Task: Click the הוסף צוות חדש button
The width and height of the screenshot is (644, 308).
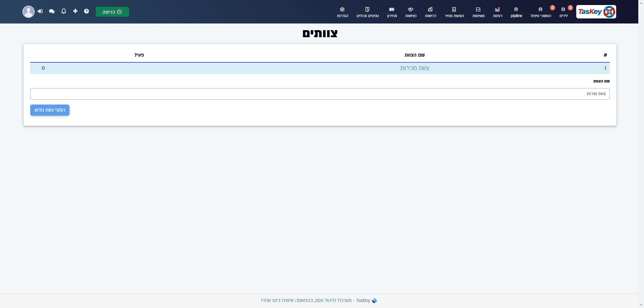Action: (x=50, y=110)
